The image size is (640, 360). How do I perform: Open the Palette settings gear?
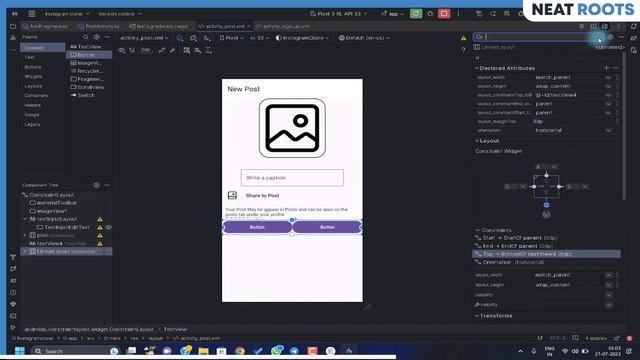[96, 37]
